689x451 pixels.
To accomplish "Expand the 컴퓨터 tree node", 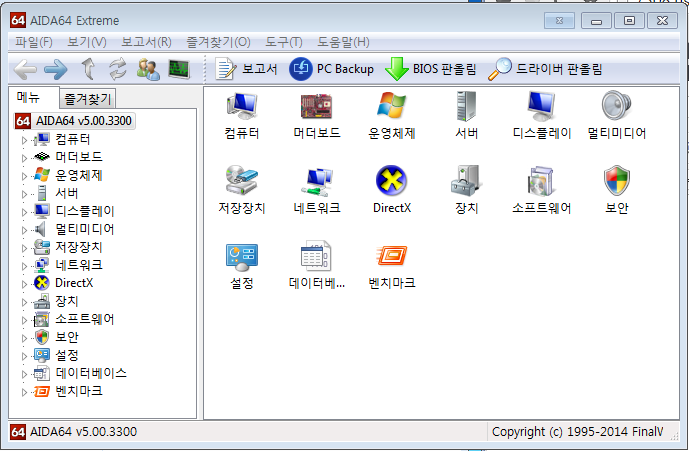I will tap(24, 140).
